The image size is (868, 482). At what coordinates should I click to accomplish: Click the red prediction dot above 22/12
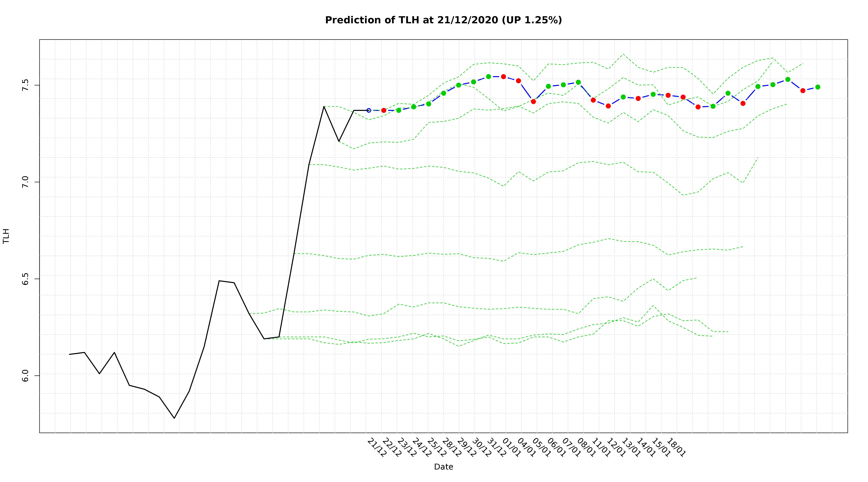coord(384,111)
